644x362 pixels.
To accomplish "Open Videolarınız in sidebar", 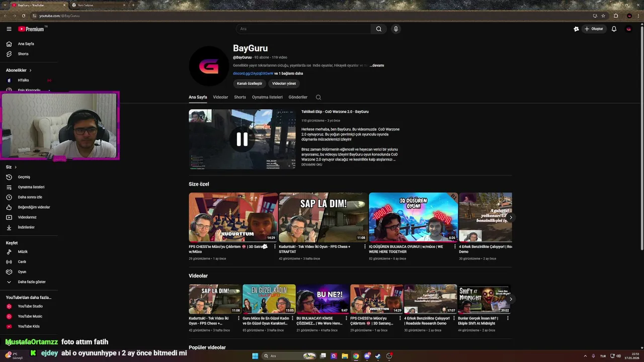I will pos(28,217).
